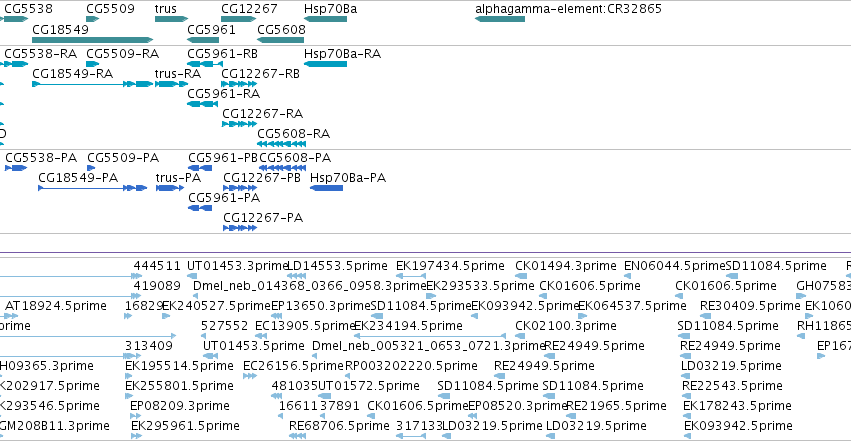851x441 pixels.
Task: Select the alphagamma-element:CR32865 feature
Action: (500, 19)
